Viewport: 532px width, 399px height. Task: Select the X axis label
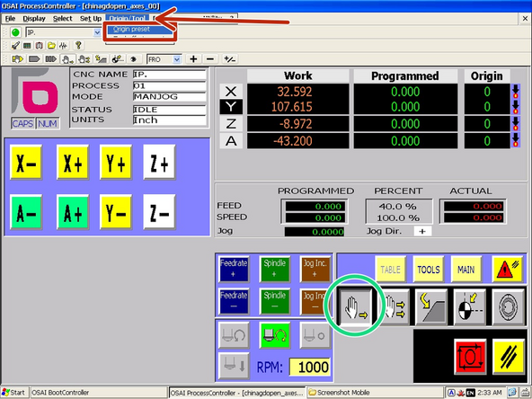231,92
